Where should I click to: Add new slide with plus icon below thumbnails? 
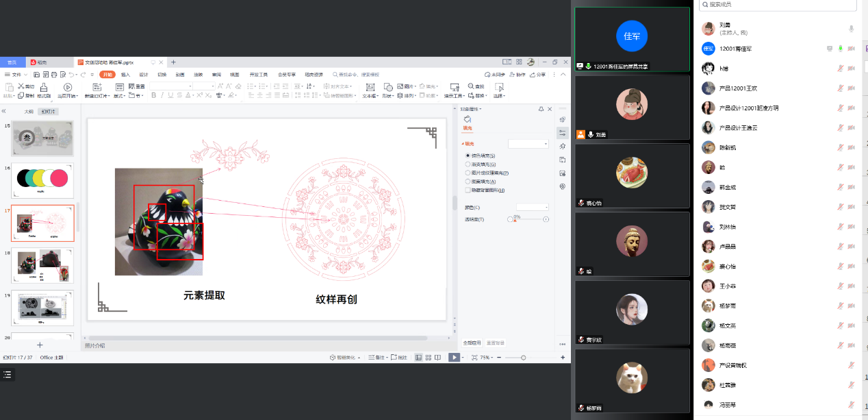40,345
